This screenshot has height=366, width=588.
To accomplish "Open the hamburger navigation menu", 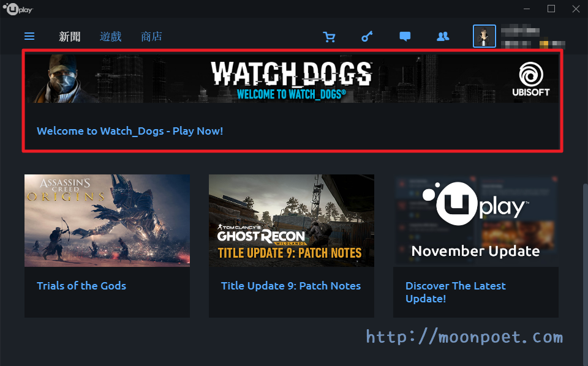I will pyautogui.click(x=29, y=36).
